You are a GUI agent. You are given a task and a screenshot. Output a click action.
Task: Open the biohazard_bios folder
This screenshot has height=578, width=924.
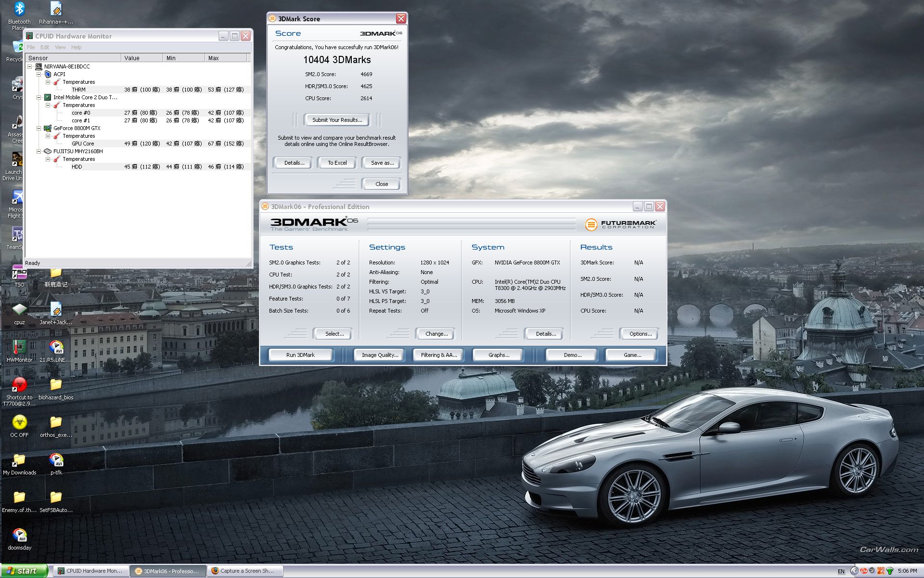(56, 389)
